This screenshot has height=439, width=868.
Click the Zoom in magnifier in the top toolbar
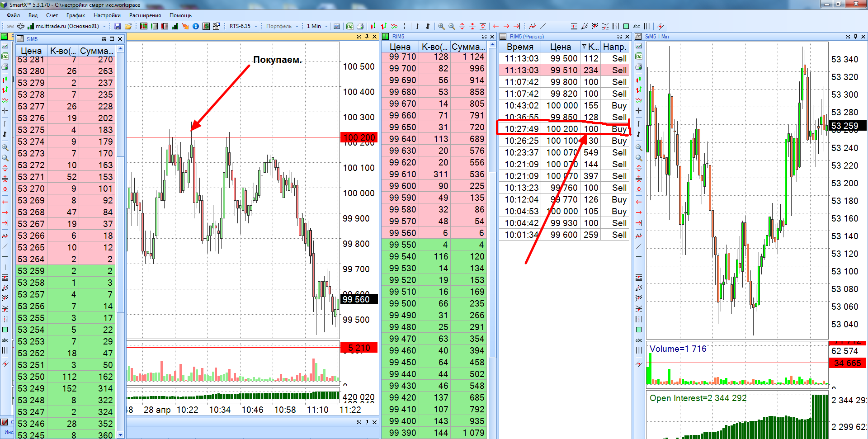pos(441,26)
